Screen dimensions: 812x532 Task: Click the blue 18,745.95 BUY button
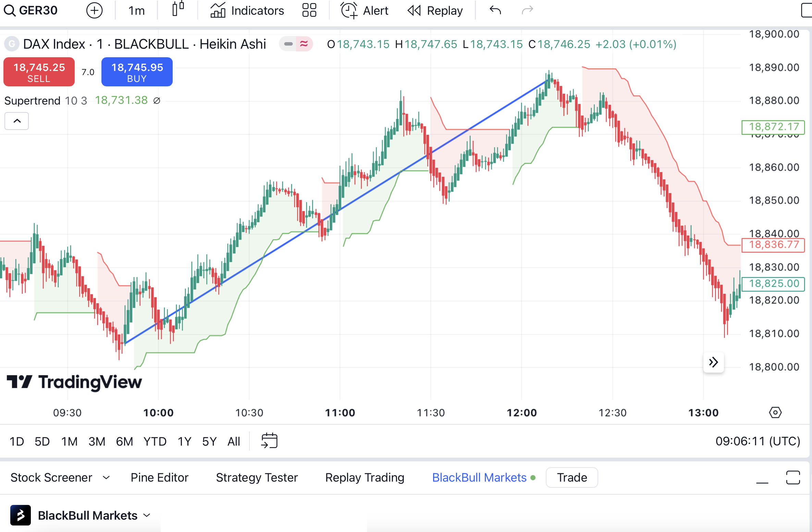(x=137, y=72)
